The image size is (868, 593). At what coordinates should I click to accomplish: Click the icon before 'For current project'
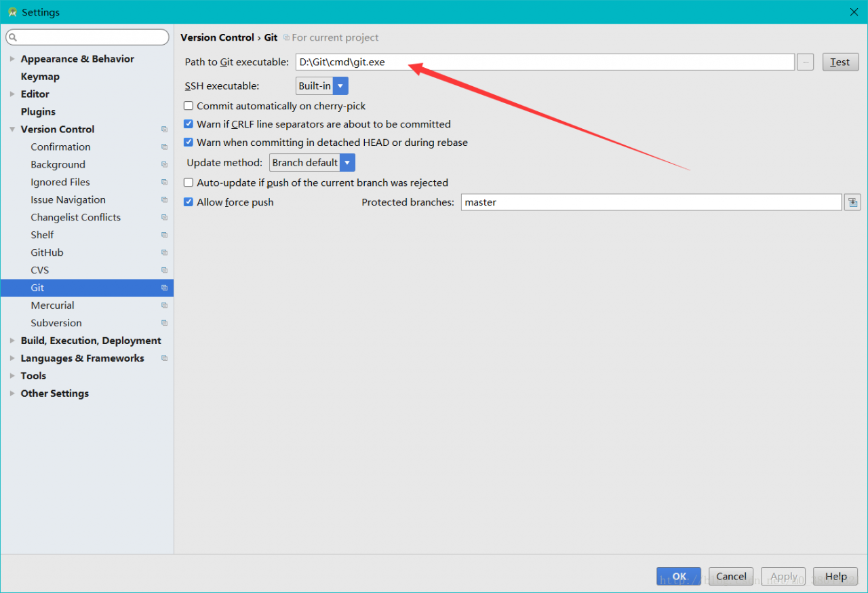point(286,38)
